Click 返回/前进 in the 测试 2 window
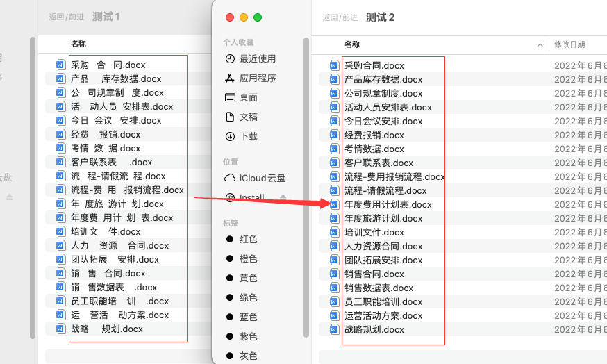The width and height of the screenshot is (607, 364). point(340,17)
